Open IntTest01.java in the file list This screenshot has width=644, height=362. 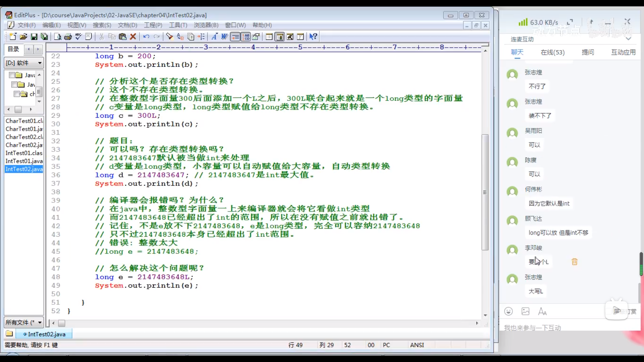(x=24, y=161)
